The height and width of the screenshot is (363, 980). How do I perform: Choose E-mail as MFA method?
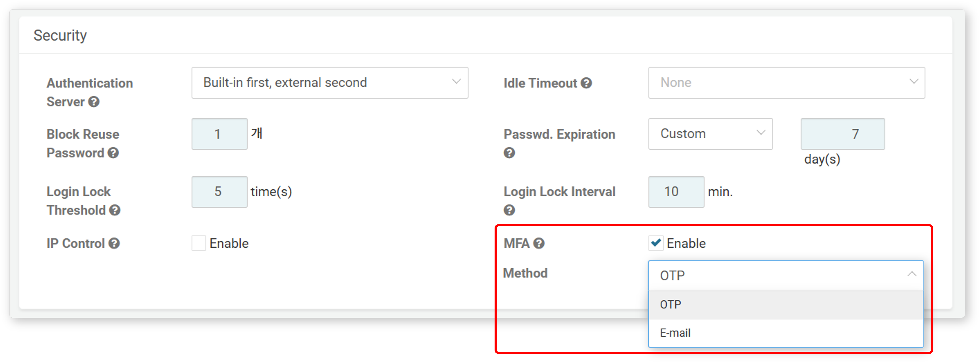pos(786,333)
